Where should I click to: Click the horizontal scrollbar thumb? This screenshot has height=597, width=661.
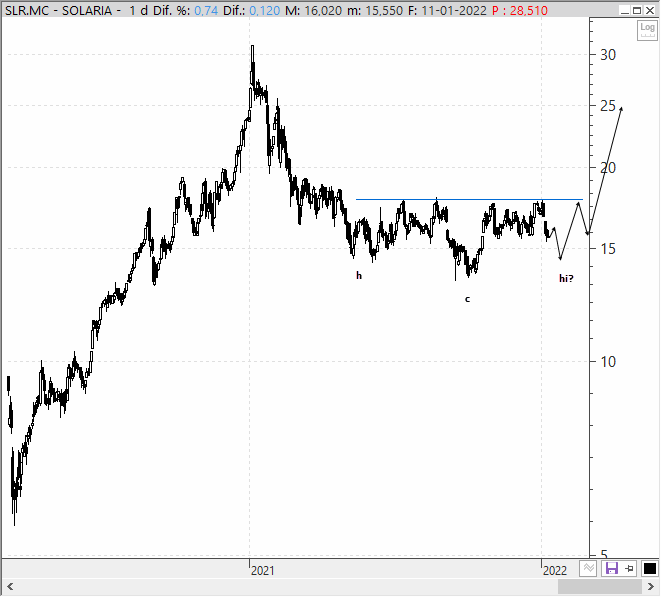[600, 586]
